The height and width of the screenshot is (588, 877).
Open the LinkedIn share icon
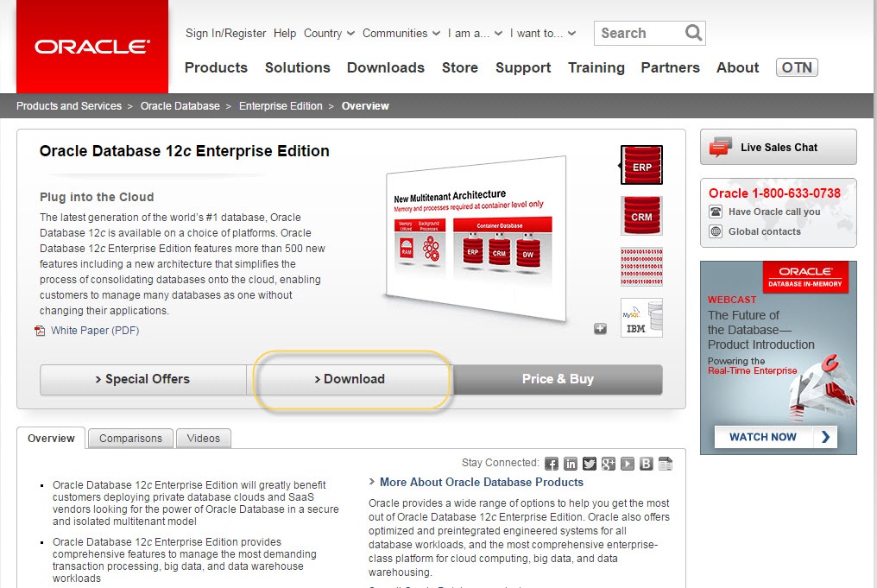571,464
